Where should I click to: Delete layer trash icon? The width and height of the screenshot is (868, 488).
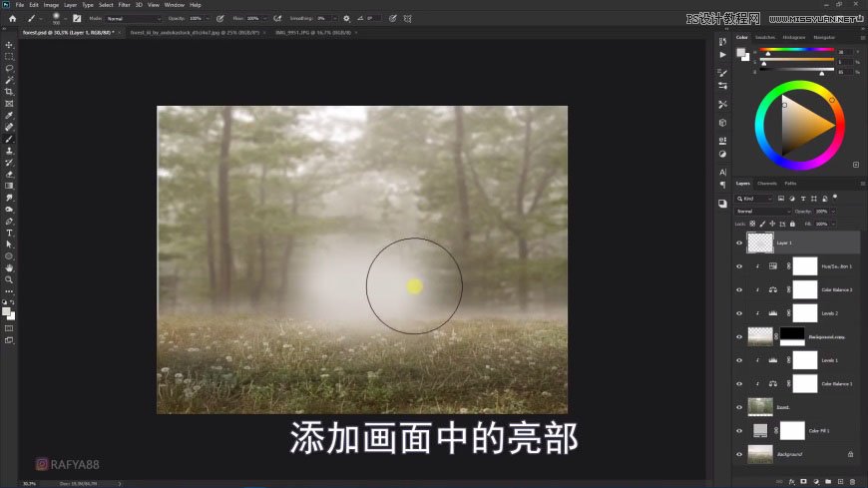[852, 482]
